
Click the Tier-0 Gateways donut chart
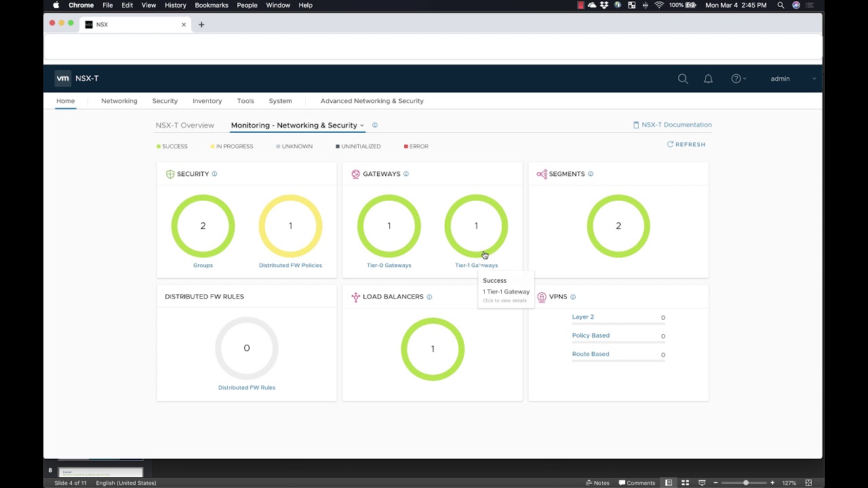(x=389, y=226)
